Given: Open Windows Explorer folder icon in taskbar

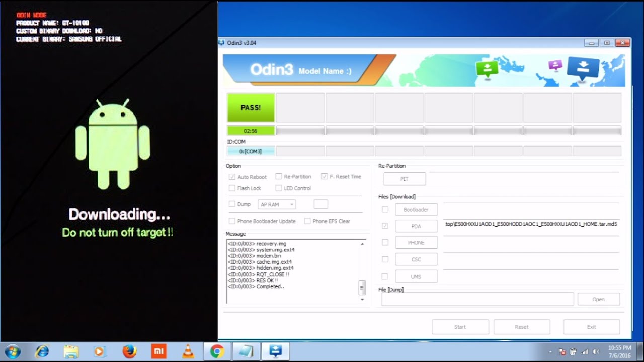Looking at the screenshot, I should [71, 351].
